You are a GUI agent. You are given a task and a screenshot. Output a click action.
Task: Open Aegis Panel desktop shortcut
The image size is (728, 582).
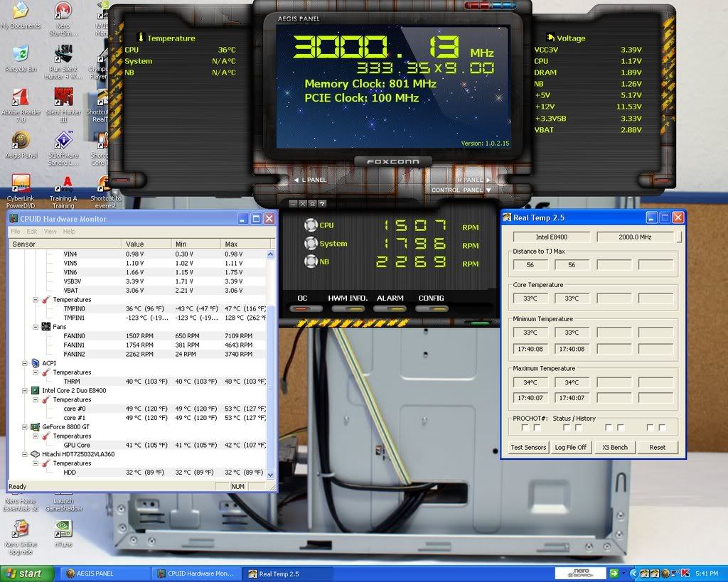click(x=21, y=145)
